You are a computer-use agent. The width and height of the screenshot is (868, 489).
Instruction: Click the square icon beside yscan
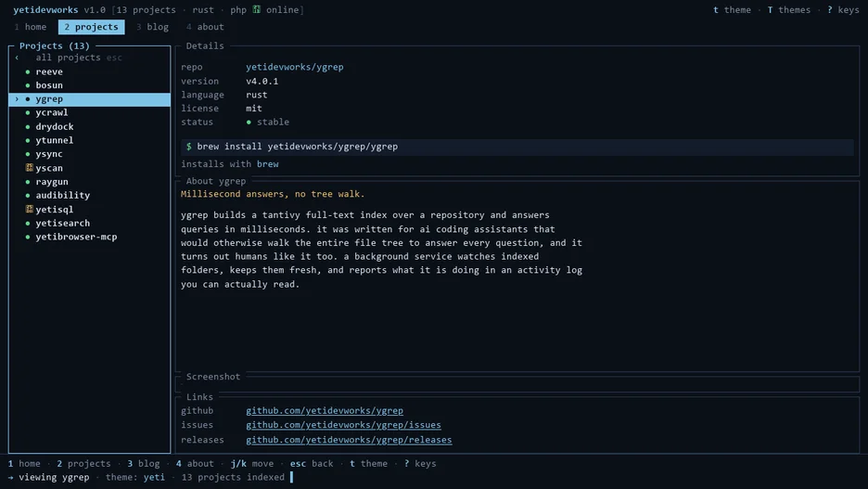click(30, 167)
